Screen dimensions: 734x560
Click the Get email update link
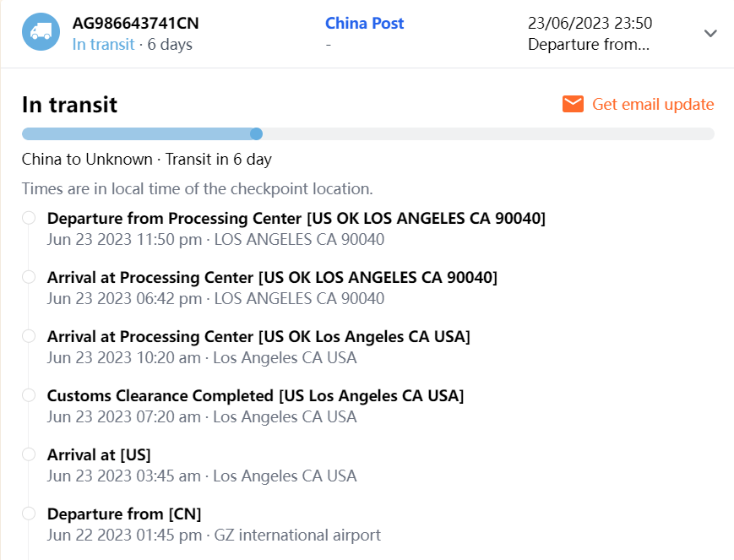tap(653, 104)
